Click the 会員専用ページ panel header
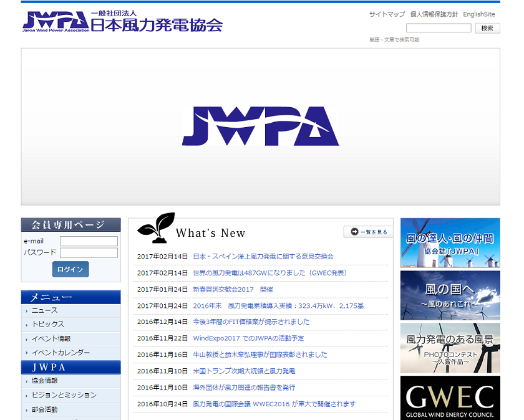The height and width of the screenshot is (420, 524). (x=71, y=225)
